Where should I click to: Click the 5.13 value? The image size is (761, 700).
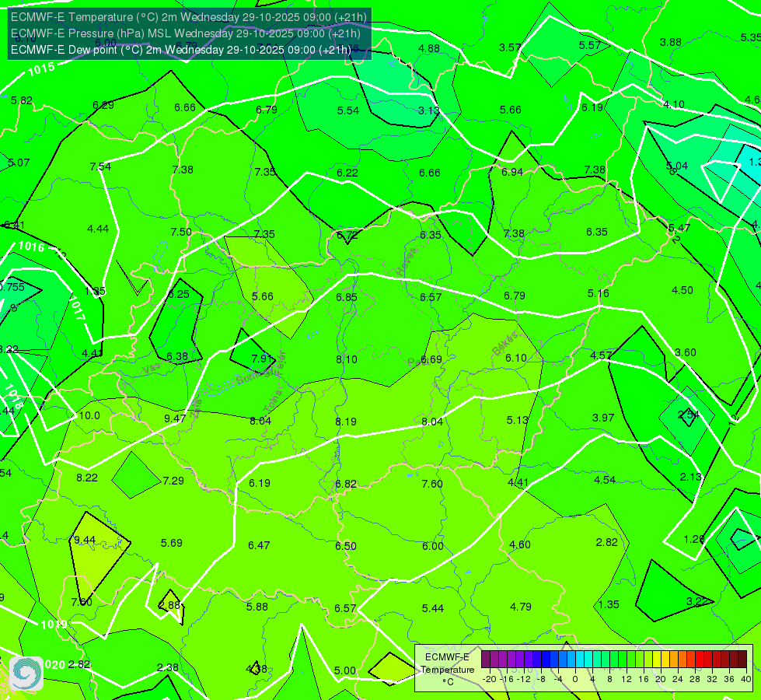[518, 420]
